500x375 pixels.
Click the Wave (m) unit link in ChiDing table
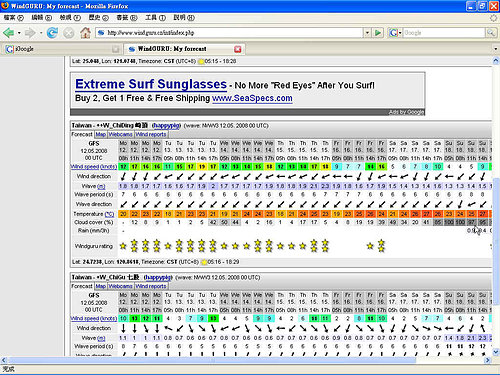pyautogui.click(x=101, y=186)
